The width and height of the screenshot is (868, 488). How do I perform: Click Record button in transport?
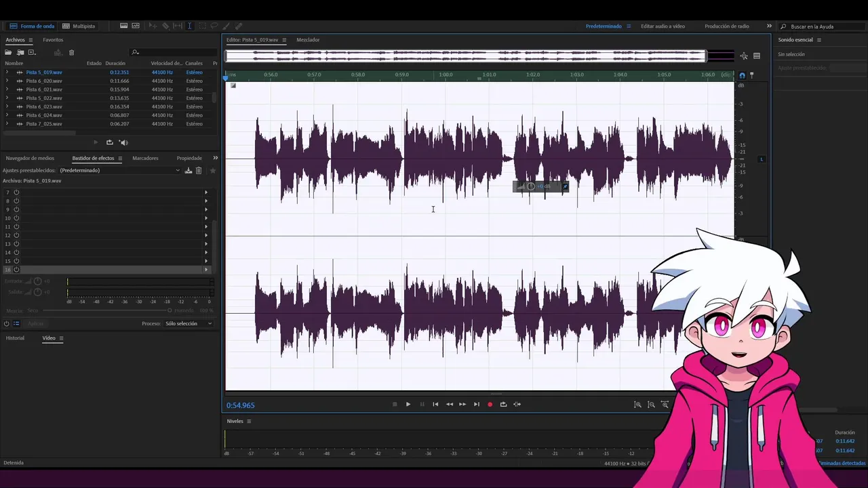click(490, 405)
